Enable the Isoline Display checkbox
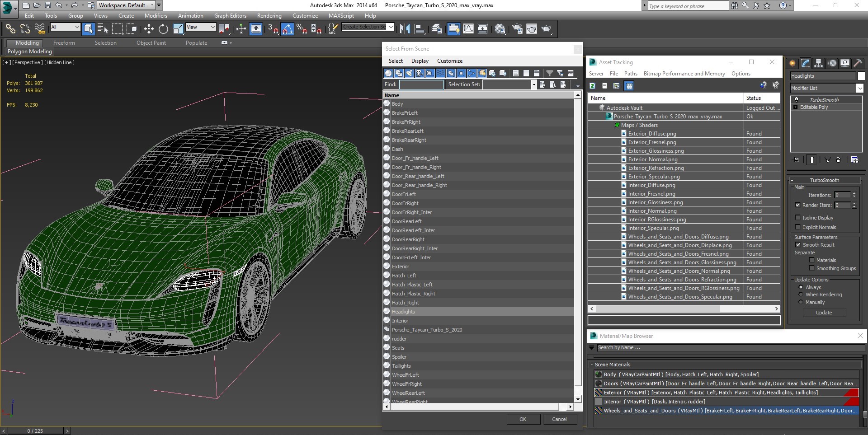 pyautogui.click(x=798, y=218)
